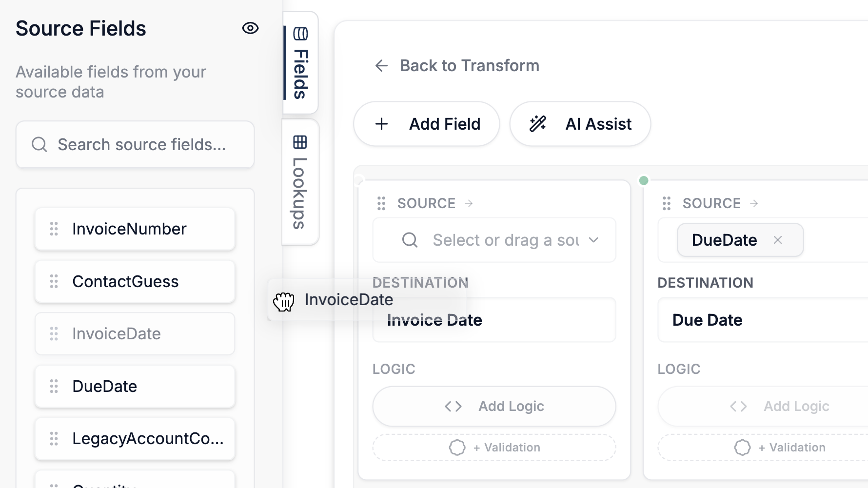Click the drag handle on InvoiceNumber field
Image resolution: width=868 pixels, height=488 pixels.
54,229
